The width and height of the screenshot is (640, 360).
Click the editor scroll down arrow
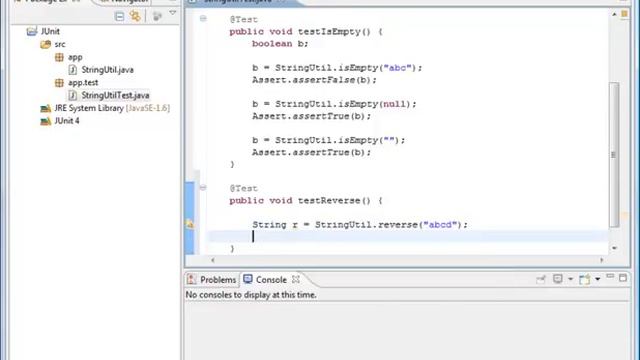click(614, 248)
